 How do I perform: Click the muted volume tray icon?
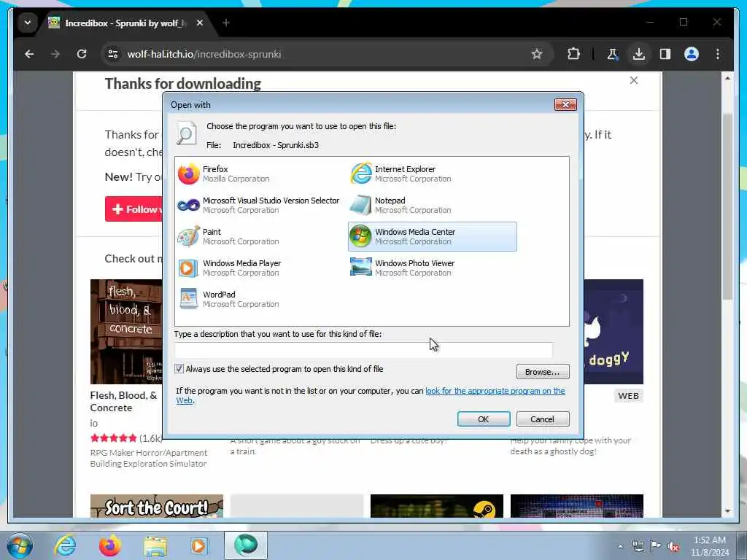[673, 546]
